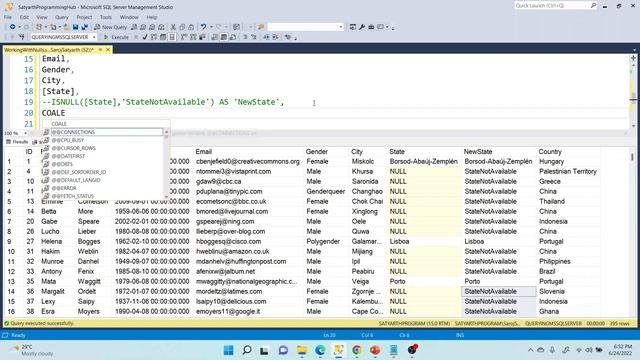Open Microsoft Edge from taskbar
The image size is (640, 360).
[x=320, y=350]
